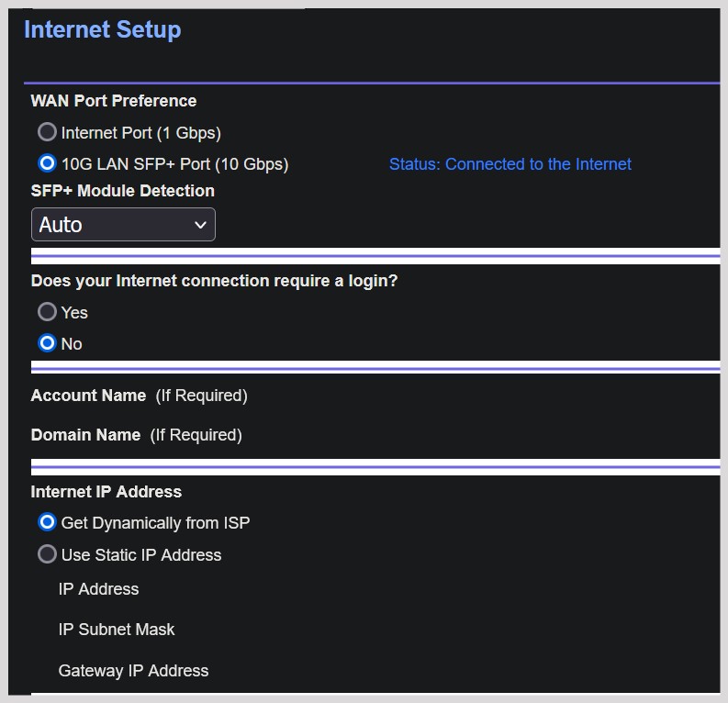This screenshot has height=703, width=728.
Task: Open the SFP+ Module Detection Auto dropdown
Action: tap(123, 225)
